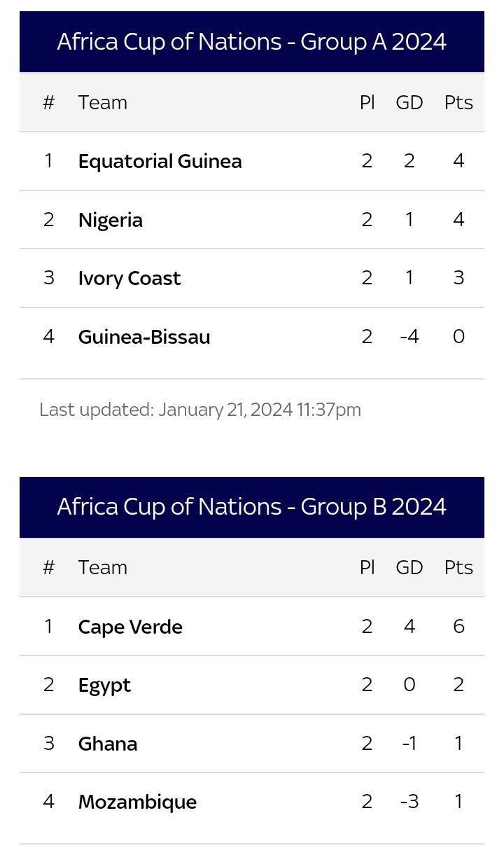Click Cape Verde's 6 points value

pyautogui.click(x=458, y=626)
